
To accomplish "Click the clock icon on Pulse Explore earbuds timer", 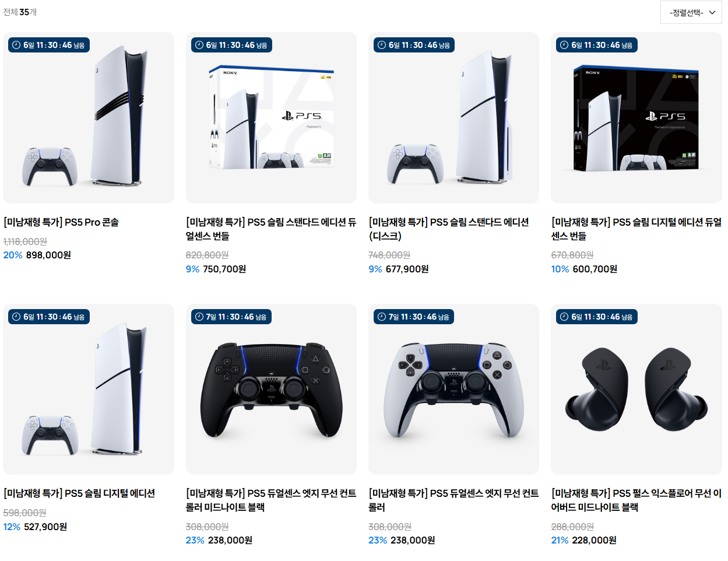I will coord(564,317).
